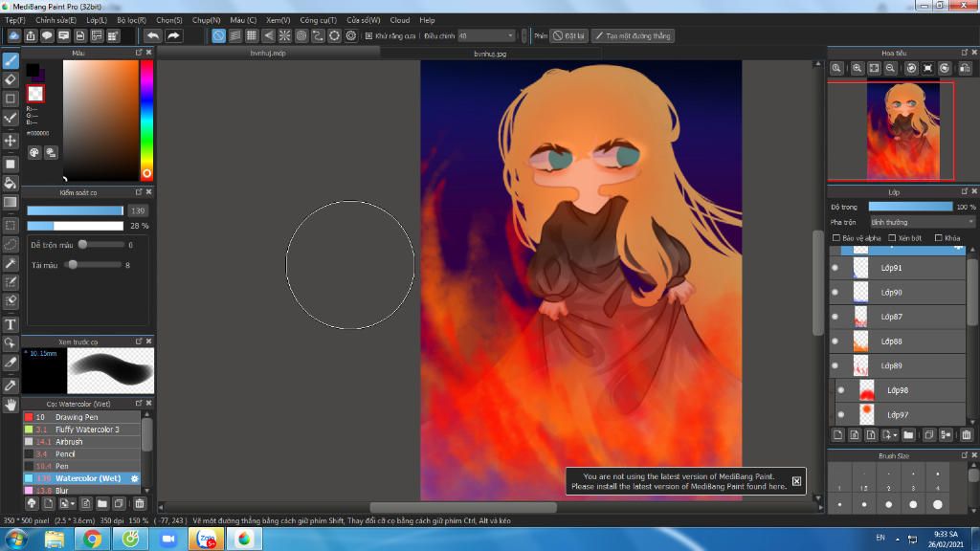The height and width of the screenshot is (551, 980).
Task: Create a new layer folder
Action: 908,435
